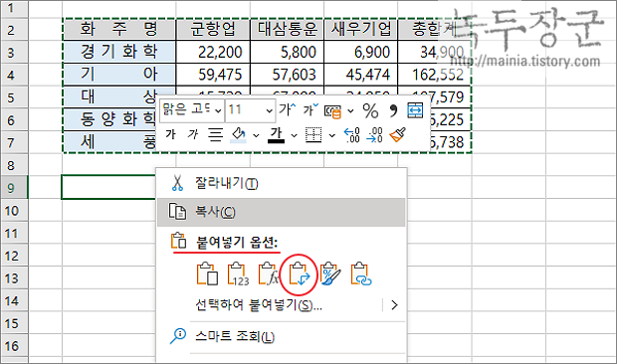
Task: Click the borders icon
Action: click(313, 135)
